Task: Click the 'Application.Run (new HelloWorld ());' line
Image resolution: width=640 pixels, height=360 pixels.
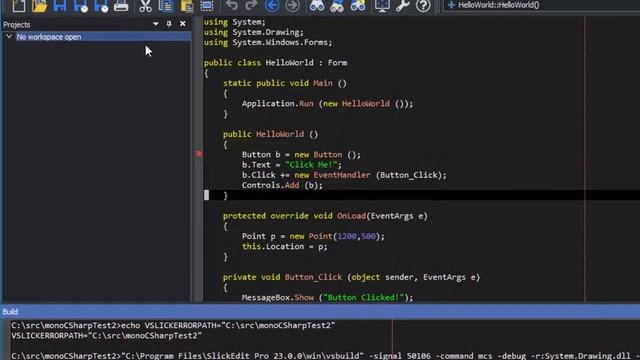Action: (x=327, y=104)
